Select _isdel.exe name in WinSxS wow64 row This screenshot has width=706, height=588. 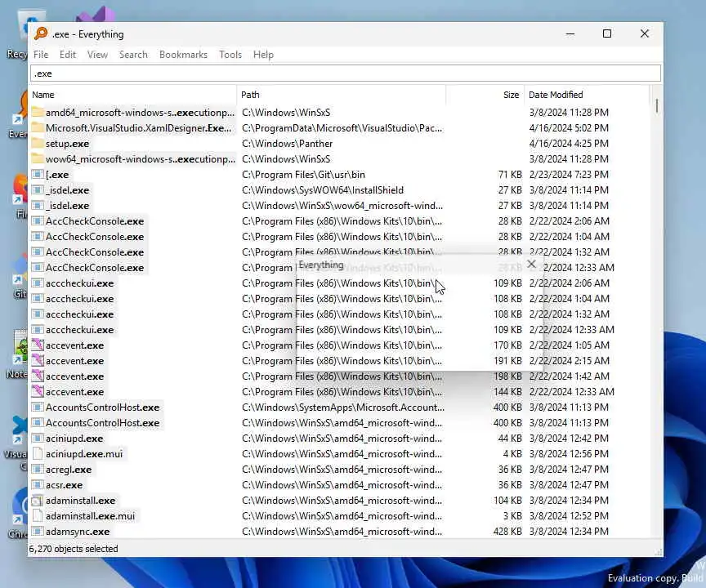tap(68, 206)
